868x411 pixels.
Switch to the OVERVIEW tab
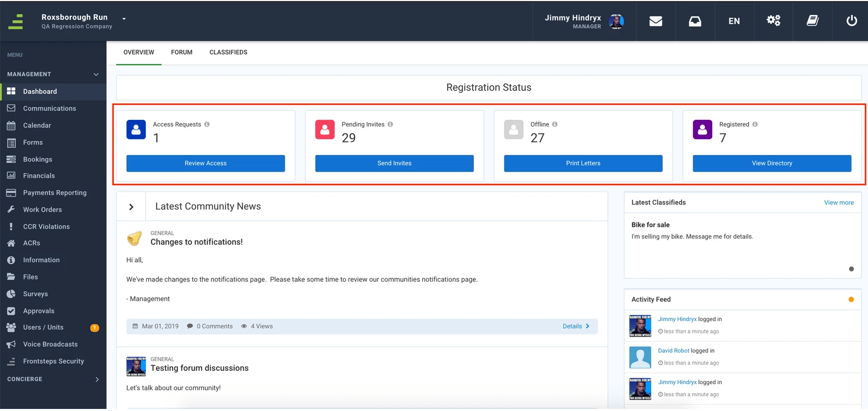[139, 53]
